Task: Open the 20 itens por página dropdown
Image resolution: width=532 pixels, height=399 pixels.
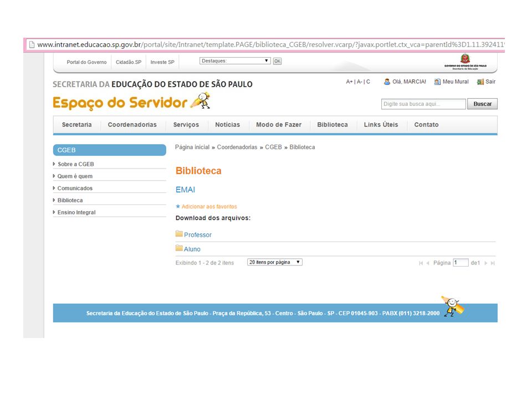Action: coord(274,262)
